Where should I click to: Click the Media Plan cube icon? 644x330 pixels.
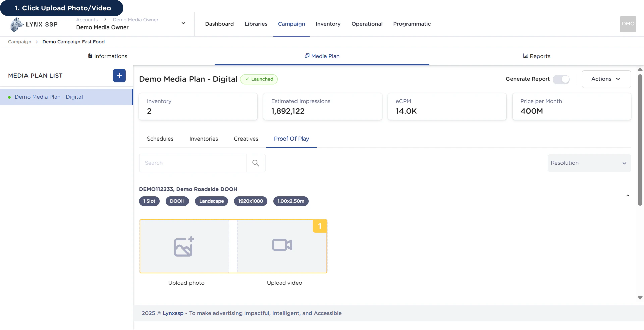[307, 56]
